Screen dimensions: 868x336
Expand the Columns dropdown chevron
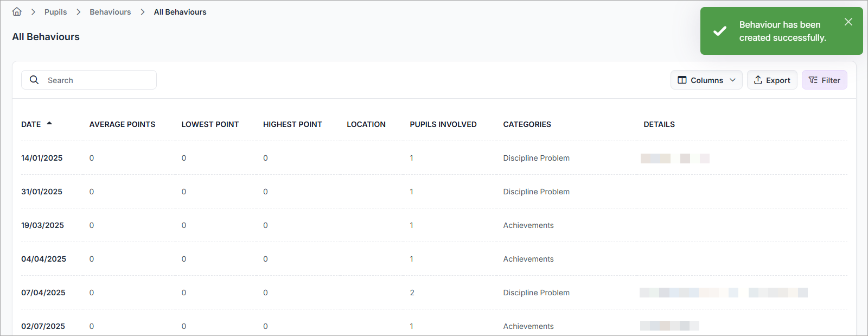coord(732,80)
